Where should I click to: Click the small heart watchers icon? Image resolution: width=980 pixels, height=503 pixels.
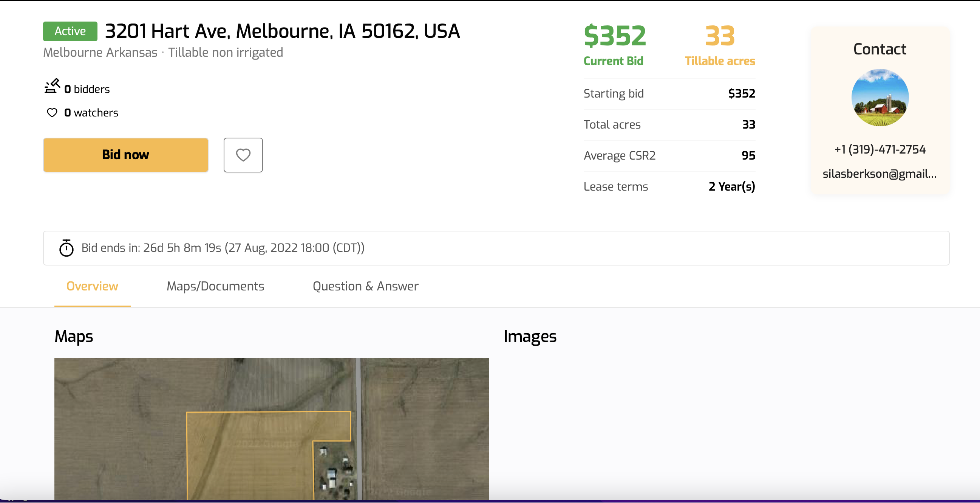tap(52, 113)
